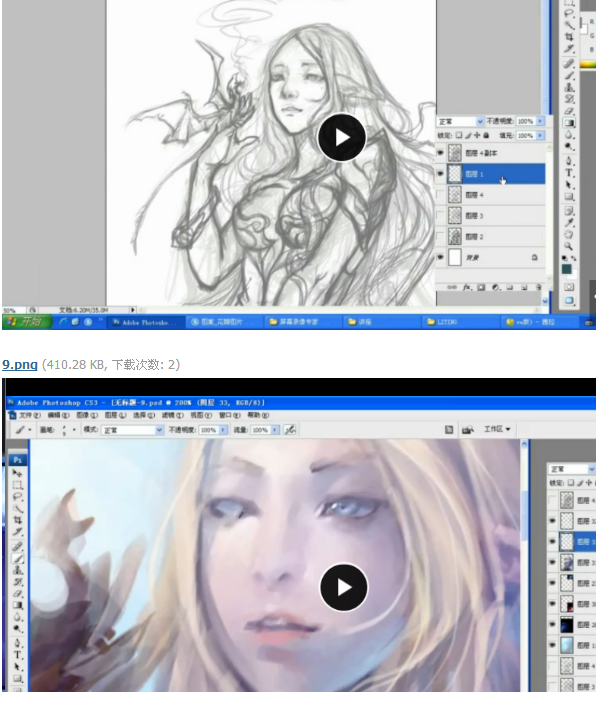596x715 pixels.
Task: Open brush 模式 dropdown in options bar
Action: 133,430
